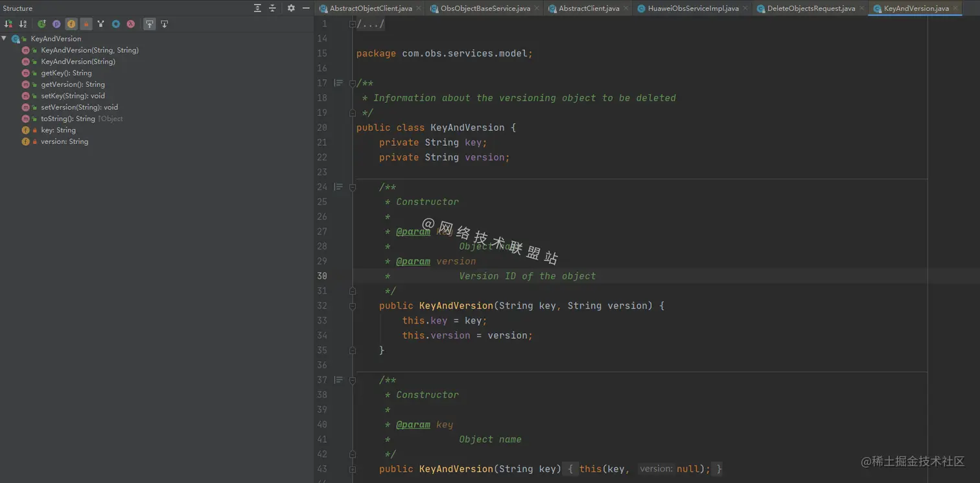The height and width of the screenshot is (483, 980).
Task: Toggle Show Non-Public lock filter
Action: [x=86, y=24]
